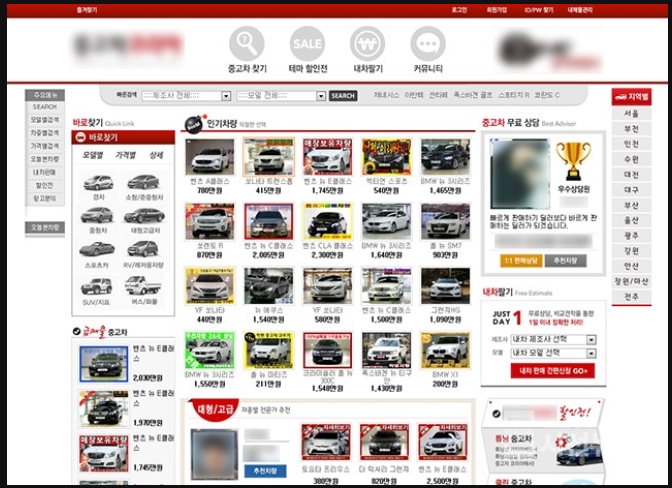Click the 회원가입 link in the top bar
Image resolution: width=672 pixels, height=488 pixels.
pos(497,10)
